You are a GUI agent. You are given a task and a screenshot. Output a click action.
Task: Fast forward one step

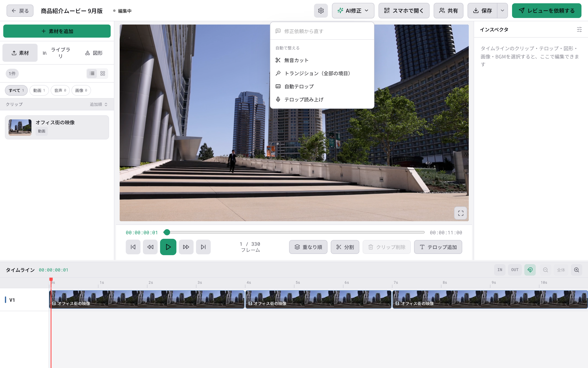186,247
